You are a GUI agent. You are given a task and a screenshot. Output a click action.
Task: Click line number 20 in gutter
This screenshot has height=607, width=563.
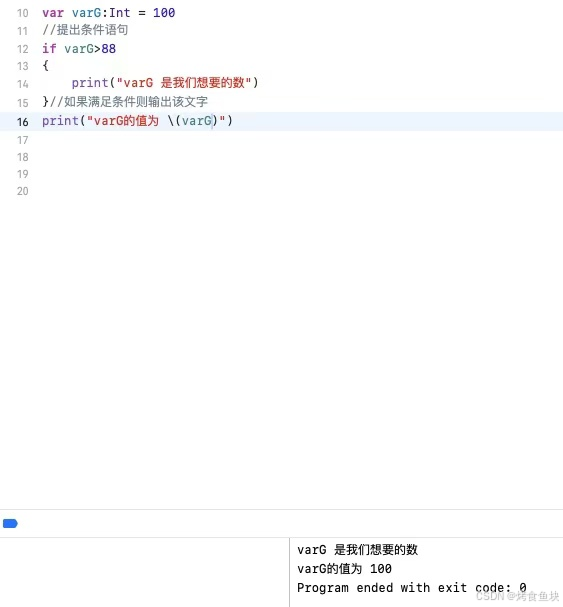[22, 191]
